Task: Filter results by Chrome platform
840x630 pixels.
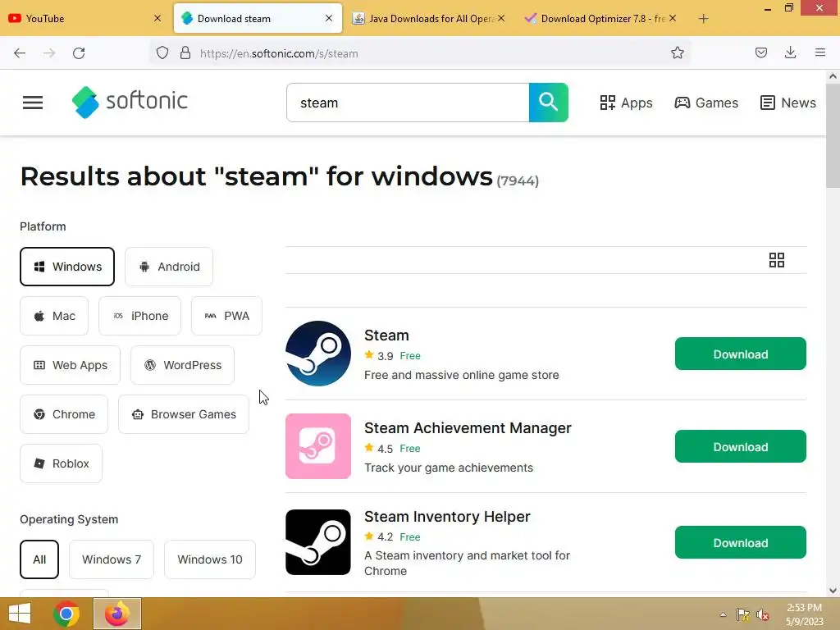Action: (x=64, y=414)
